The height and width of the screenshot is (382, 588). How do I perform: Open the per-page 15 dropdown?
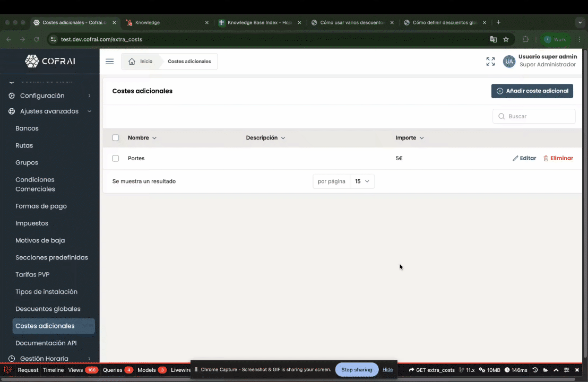362,181
